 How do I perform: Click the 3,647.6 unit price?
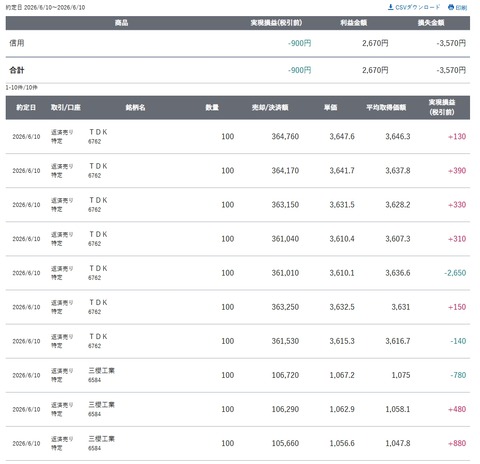(342, 136)
